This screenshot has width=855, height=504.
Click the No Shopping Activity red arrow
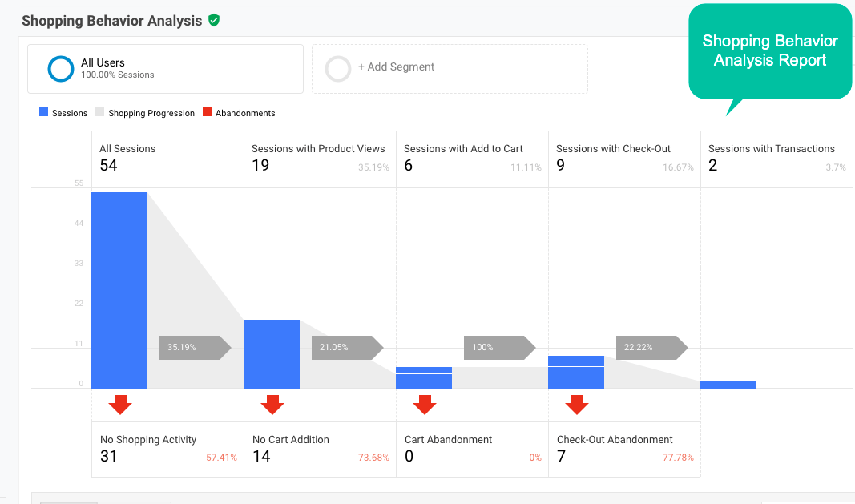click(120, 405)
